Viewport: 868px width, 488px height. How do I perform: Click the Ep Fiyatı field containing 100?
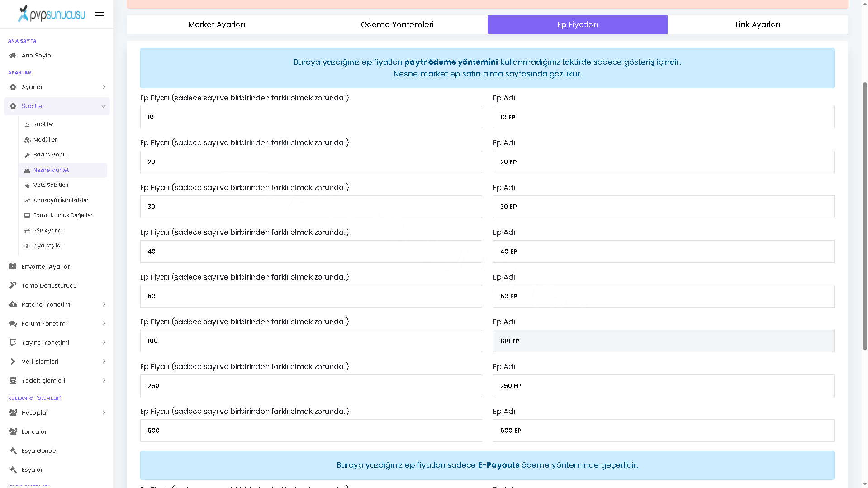point(311,341)
